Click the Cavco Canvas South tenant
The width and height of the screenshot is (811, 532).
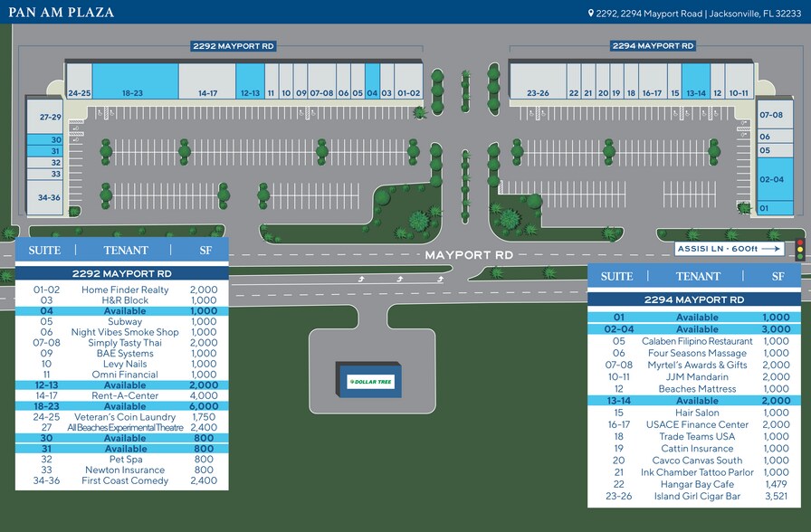click(697, 461)
